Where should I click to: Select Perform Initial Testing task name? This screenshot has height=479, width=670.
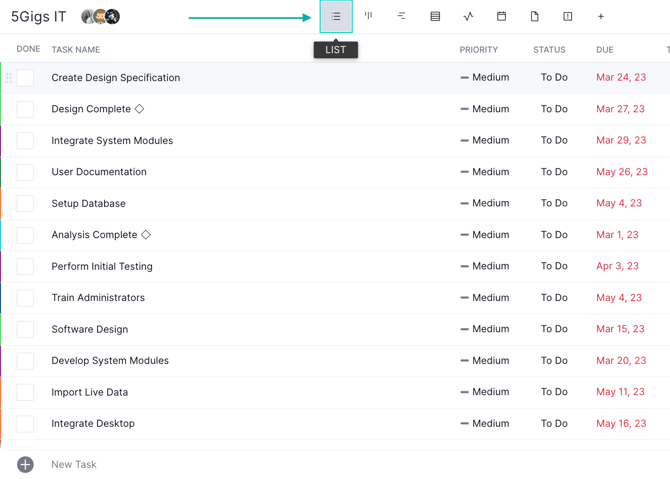pyautogui.click(x=102, y=266)
